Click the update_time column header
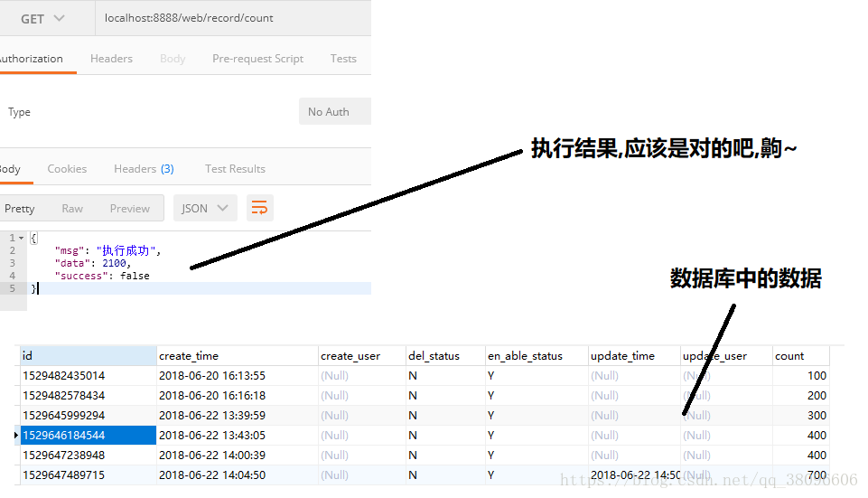This screenshot has height=498, width=868. (x=634, y=356)
